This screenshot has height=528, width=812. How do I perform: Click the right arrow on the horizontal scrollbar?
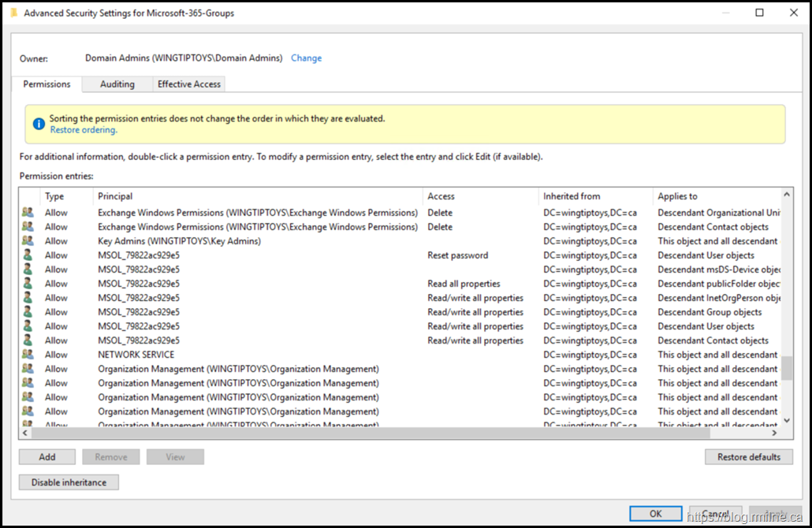pos(774,433)
